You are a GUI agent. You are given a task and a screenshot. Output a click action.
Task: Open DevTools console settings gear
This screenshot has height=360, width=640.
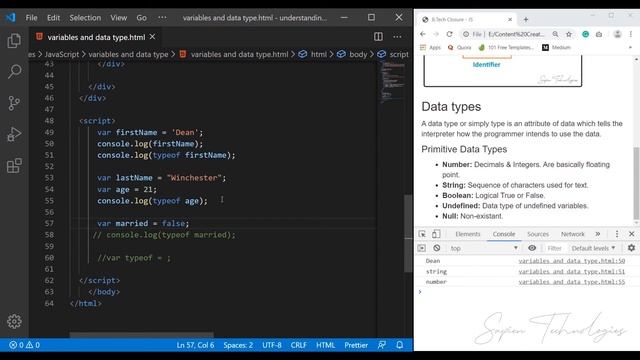tap(631, 248)
